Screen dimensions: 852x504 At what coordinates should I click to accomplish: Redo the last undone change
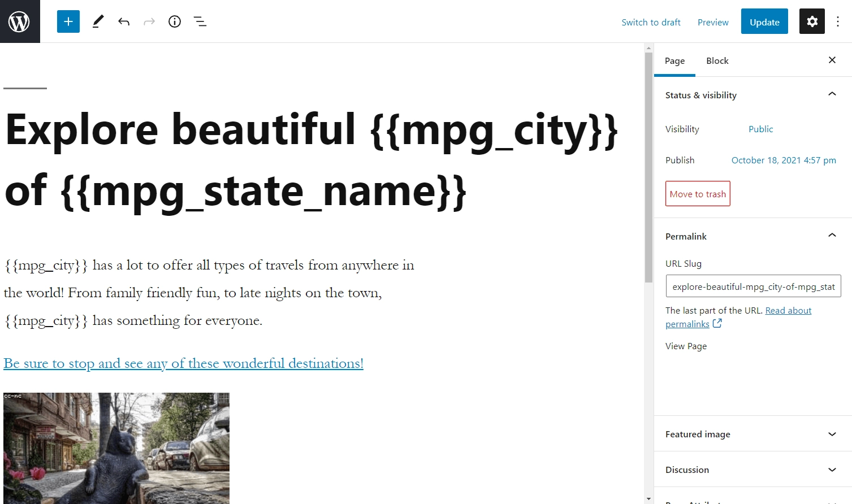[x=149, y=21]
